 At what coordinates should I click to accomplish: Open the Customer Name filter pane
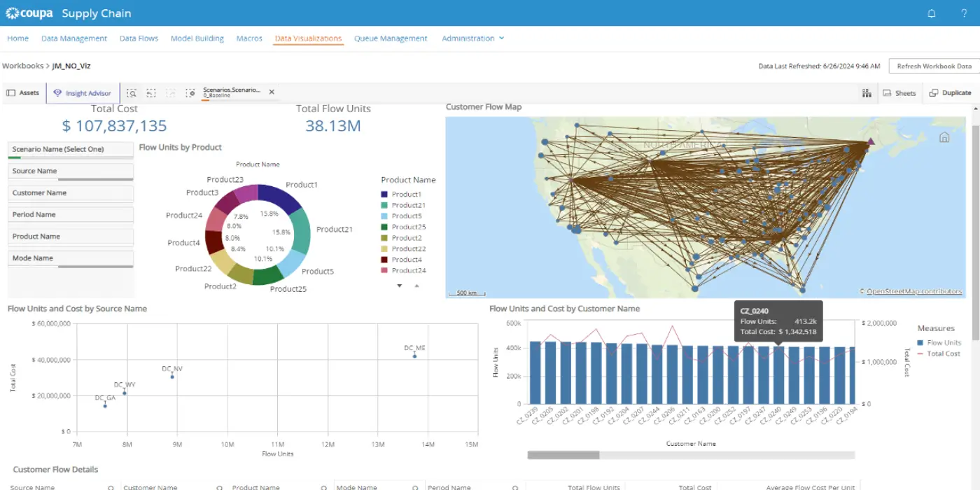click(x=70, y=193)
